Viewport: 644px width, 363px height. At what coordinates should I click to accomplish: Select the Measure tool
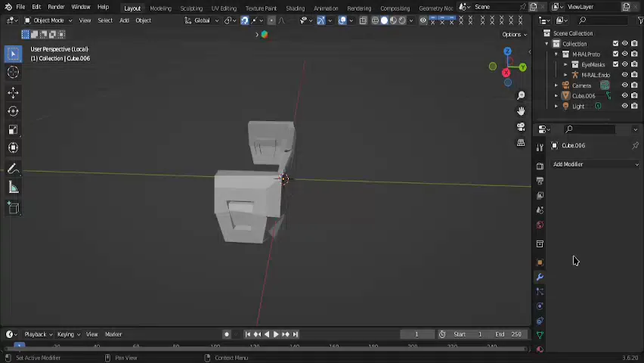pyautogui.click(x=13, y=188)
